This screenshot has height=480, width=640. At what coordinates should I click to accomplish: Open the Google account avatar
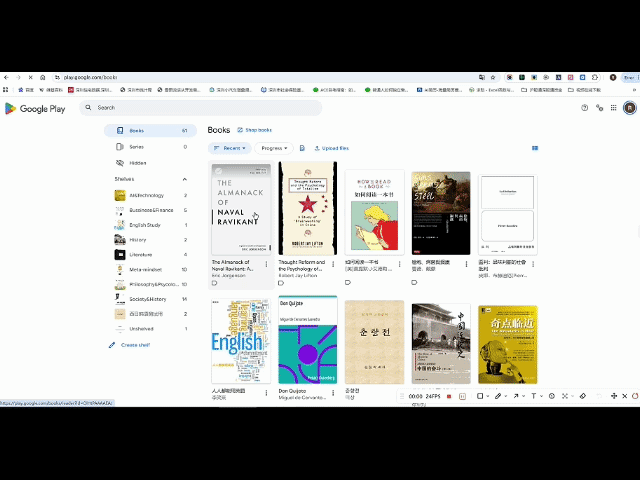(x=630, y=108)
